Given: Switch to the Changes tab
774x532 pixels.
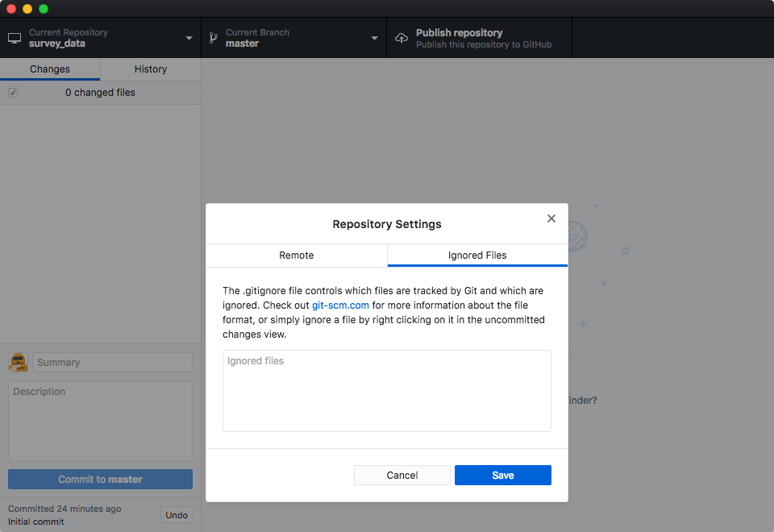Looking at the screenshot, I should click(x=50, y=69).
